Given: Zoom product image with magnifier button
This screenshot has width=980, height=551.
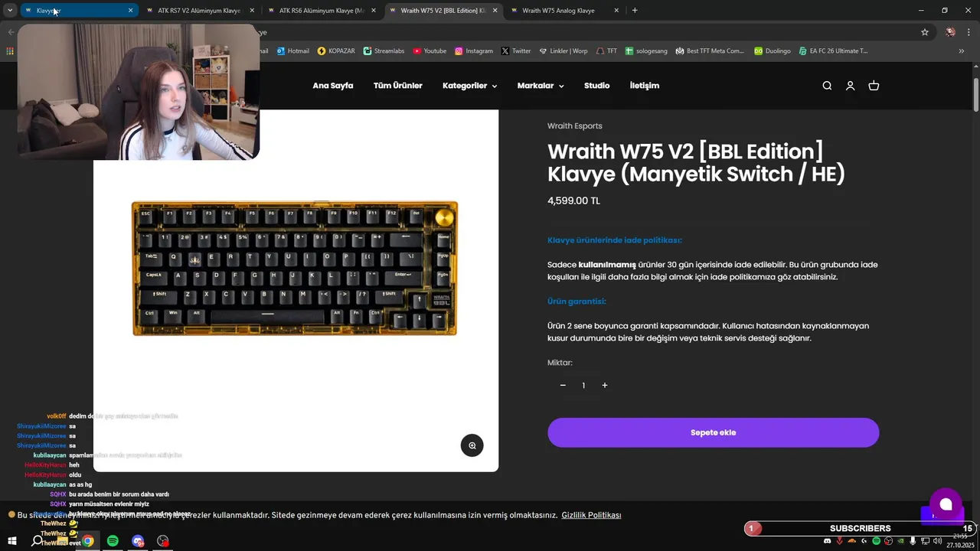Looking at the screenshot, I should [472, 445].
